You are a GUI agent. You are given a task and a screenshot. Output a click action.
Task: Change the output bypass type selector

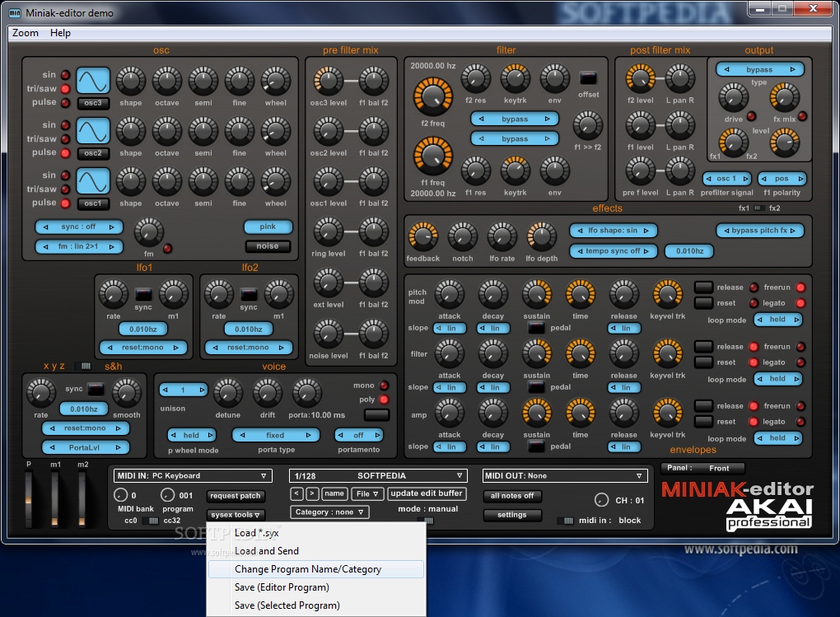759,70
